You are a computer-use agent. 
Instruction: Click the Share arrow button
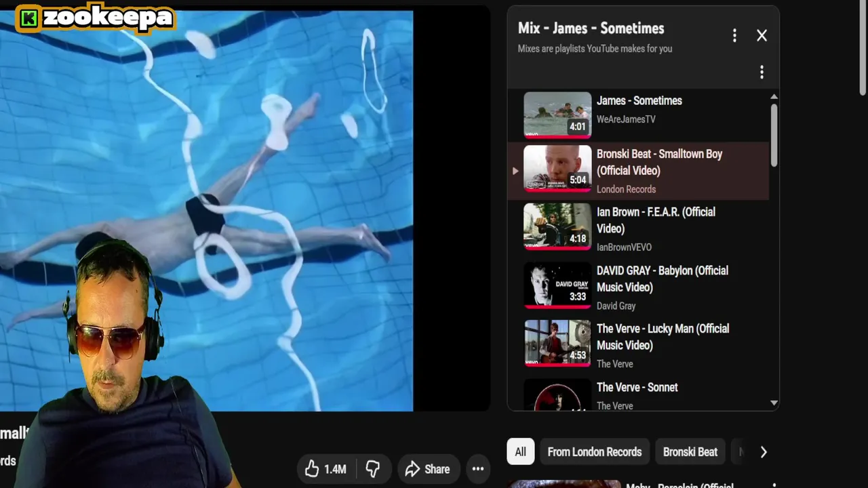pos(427,469)
